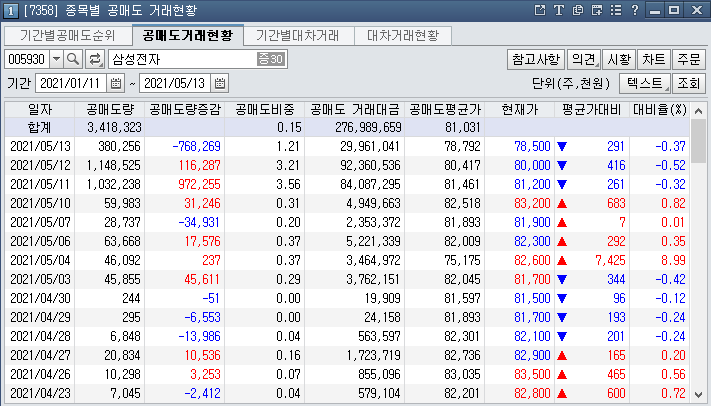Click the 276,989,659 total value cell
Image resolution: width=711 pixels, height=406 pixels.
[354, 127]
